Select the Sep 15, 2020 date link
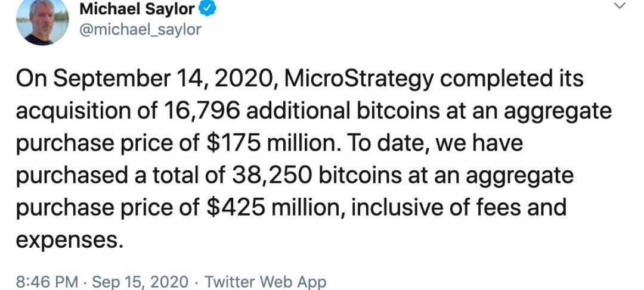 pos(140,282)
